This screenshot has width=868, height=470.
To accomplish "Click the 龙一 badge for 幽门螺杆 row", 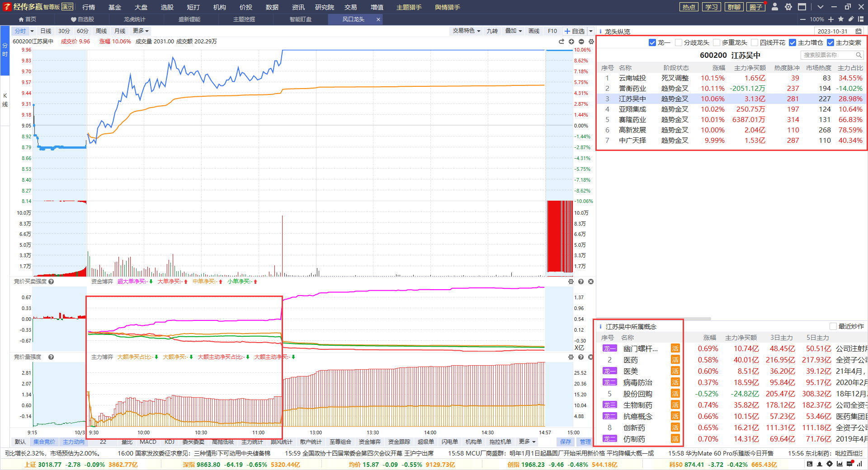I will click(x=610, y=348).
